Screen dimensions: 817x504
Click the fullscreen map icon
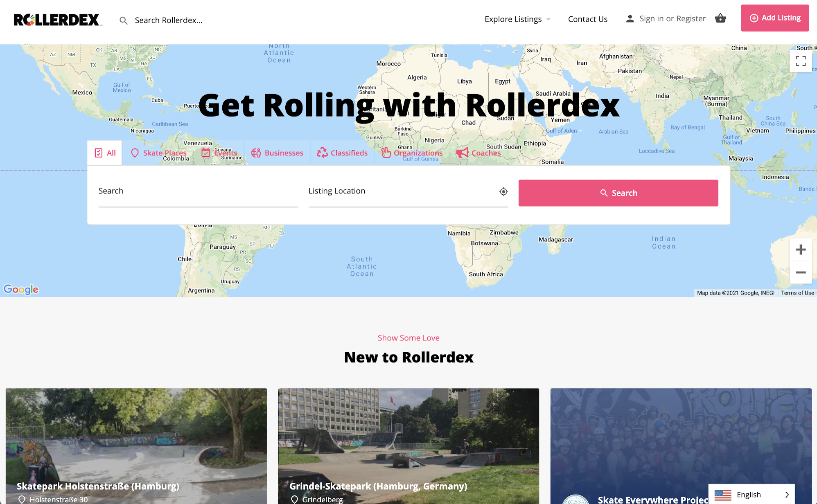pyautogui.click(x=801, y=61)
